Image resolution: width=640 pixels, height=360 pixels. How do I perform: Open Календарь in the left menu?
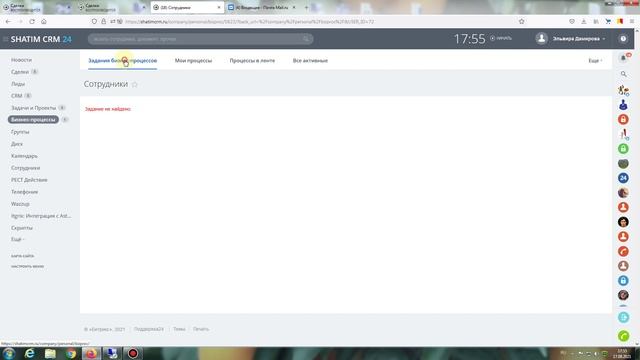pyautogui.click(x=24, y=156)
